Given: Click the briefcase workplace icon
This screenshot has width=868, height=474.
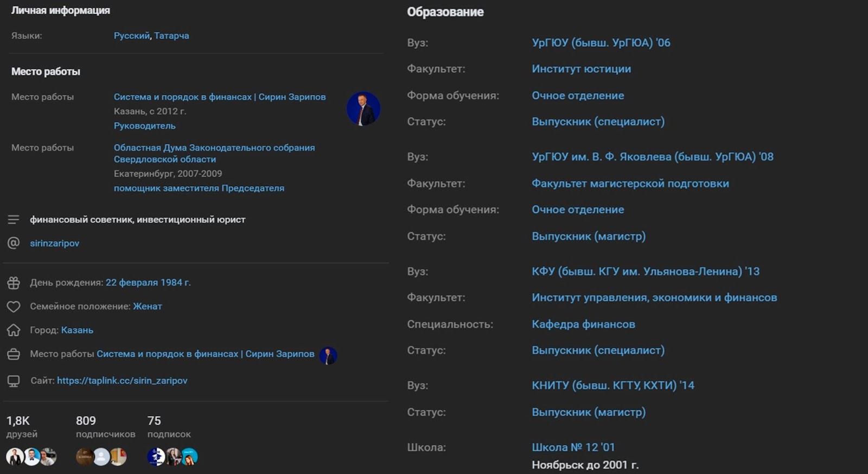Looking at the screenshot, I should (14, 355).
